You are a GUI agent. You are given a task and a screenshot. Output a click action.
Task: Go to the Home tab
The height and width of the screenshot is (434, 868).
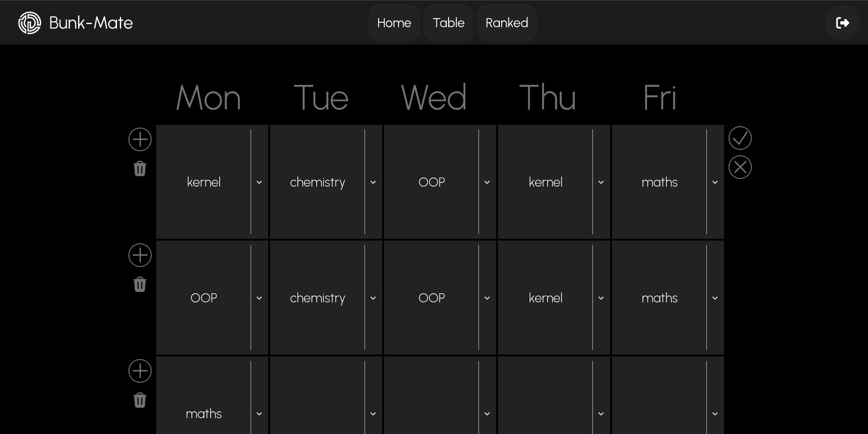(x=394, y=23)
